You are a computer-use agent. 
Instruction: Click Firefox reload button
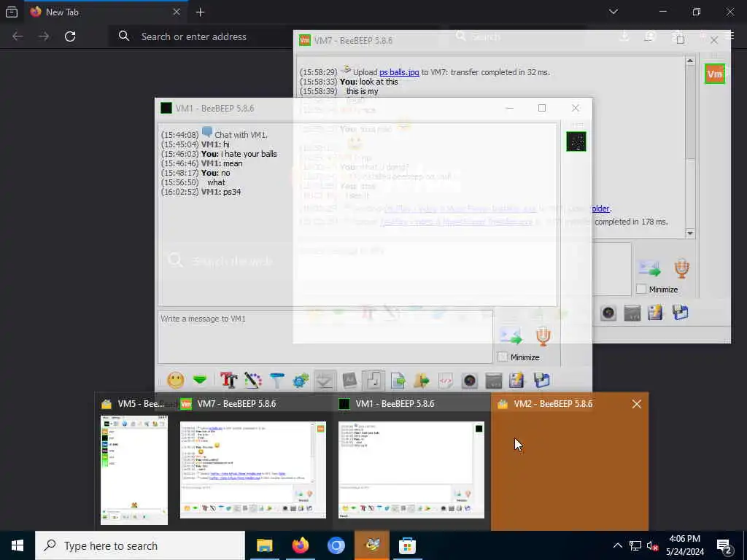coord(70,36)
